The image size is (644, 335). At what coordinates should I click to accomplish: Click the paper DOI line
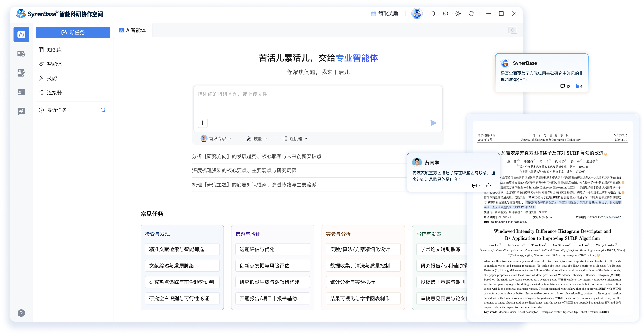(x=505, y=222)
